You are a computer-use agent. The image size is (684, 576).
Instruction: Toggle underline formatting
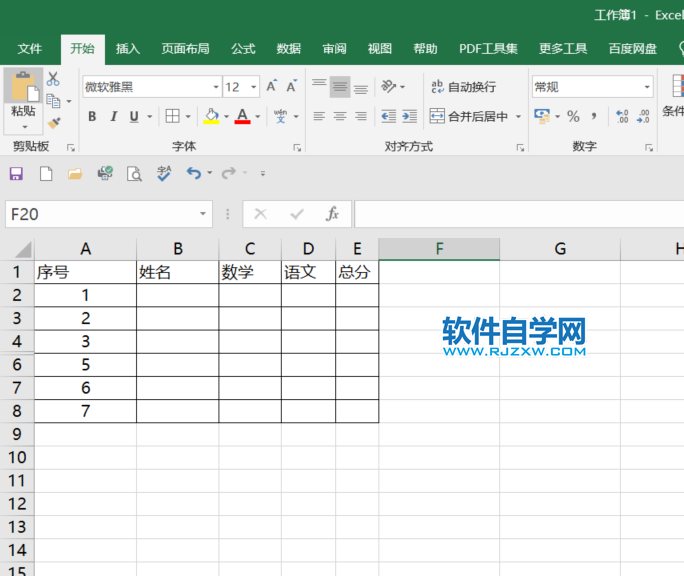click(134, 117)
